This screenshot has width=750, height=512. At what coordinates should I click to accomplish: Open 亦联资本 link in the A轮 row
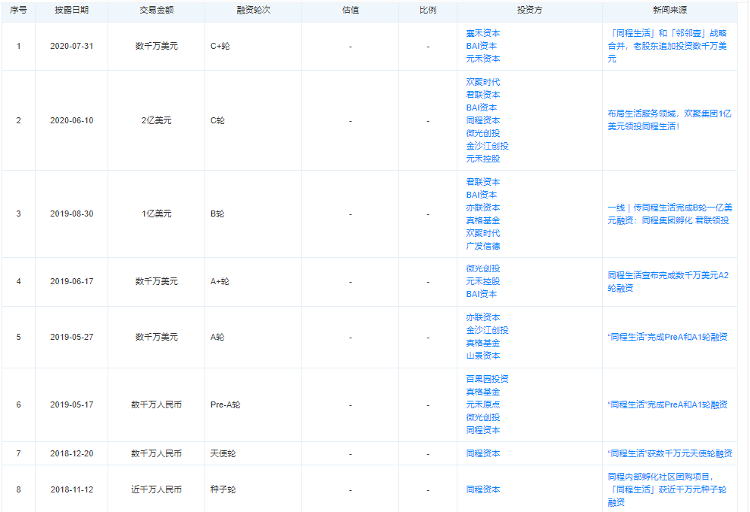coord(483,317)
